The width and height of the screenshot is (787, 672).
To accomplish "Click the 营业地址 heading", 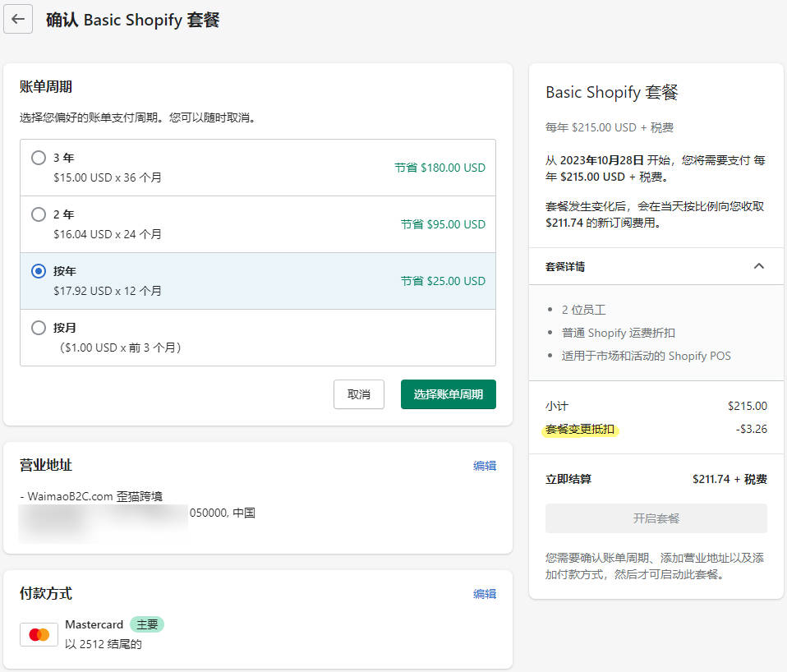I will [x=46, y=465].
